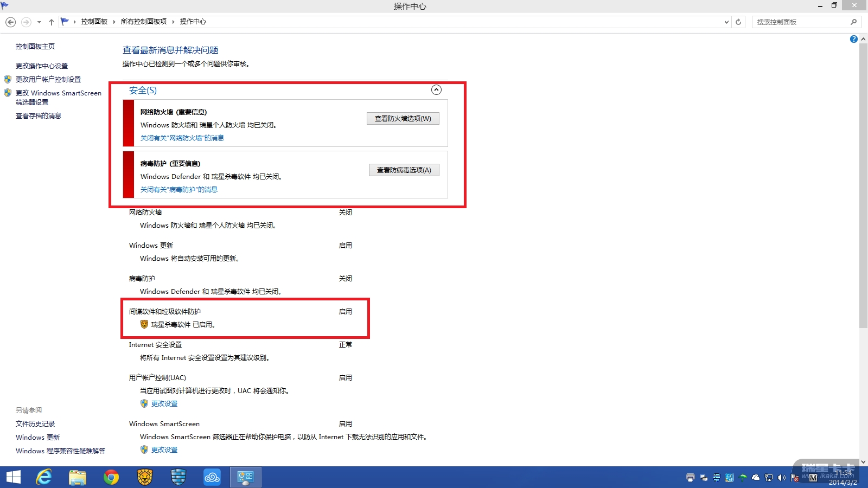Open Windows 更新 link in sidebar
Image resolution: width=868 pixels, height=488 pixels.
(38, 438)
